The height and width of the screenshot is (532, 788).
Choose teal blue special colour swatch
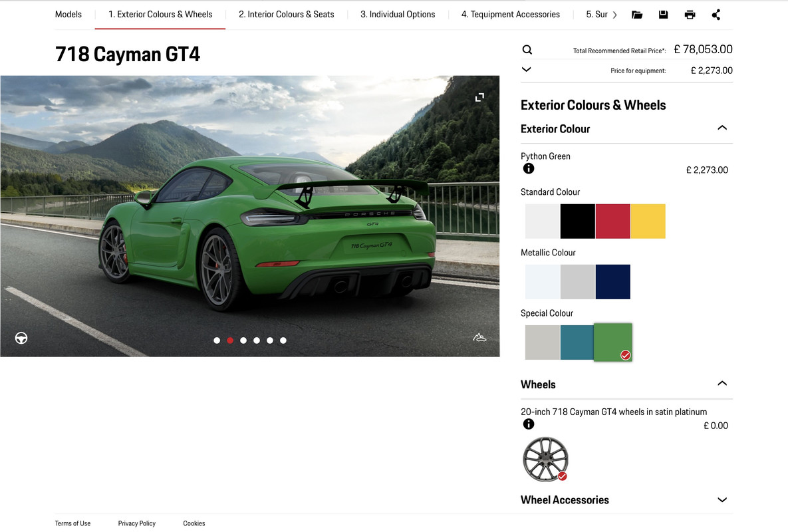tap(577, 342)
